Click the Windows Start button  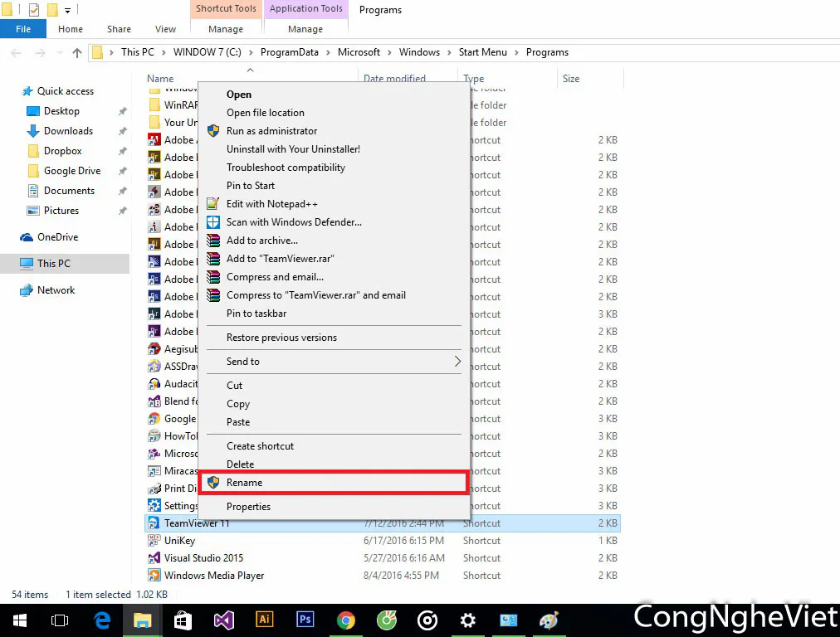(20, 620)
